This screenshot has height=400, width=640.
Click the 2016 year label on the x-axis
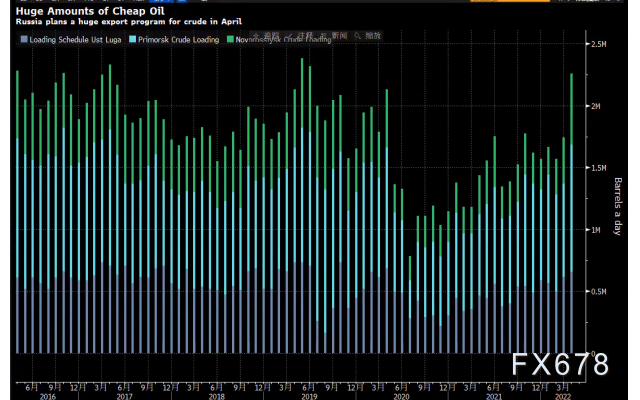coord(48,396)
